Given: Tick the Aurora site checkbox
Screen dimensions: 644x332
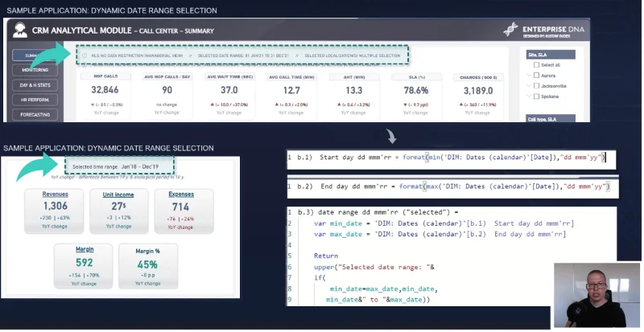Looking at the screenshot, I should click(536, 75).
